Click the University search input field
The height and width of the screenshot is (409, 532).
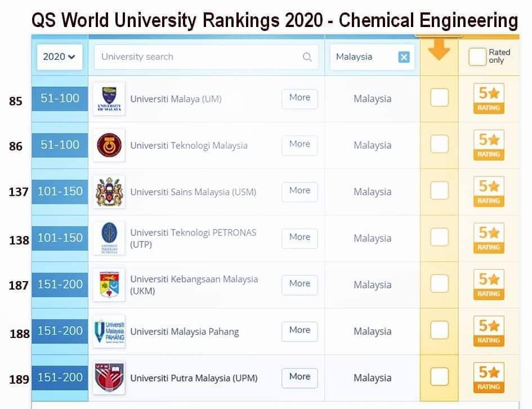coord(206,57)
